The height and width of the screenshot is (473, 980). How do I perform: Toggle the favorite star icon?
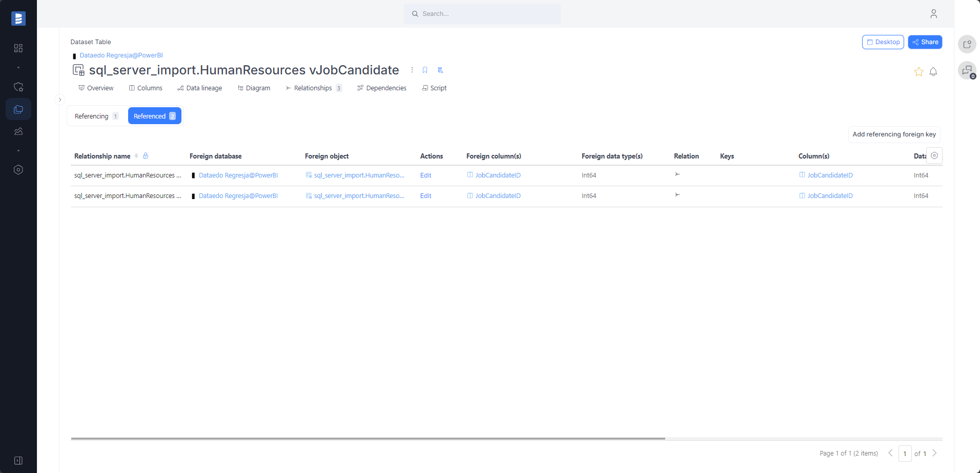pyautogui.click(x=918, y=72)
